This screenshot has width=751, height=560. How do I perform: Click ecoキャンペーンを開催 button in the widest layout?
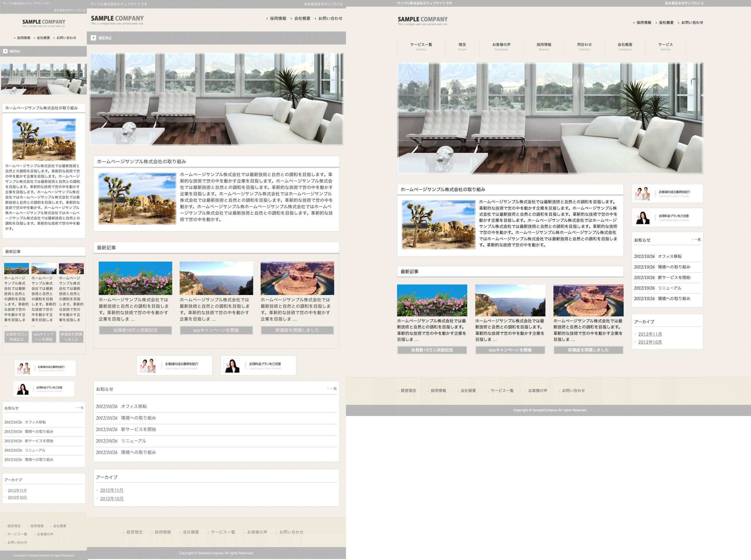click(510, 350)
